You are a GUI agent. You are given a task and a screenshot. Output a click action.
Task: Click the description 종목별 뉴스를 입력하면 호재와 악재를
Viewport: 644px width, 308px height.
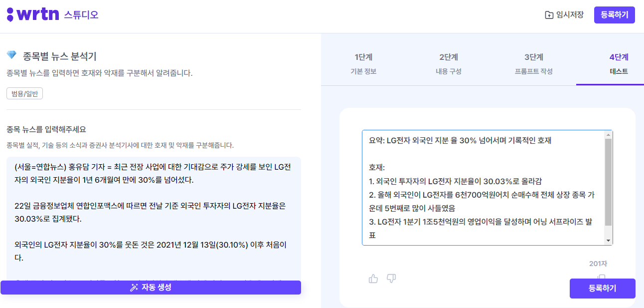[x=100, y=73]
